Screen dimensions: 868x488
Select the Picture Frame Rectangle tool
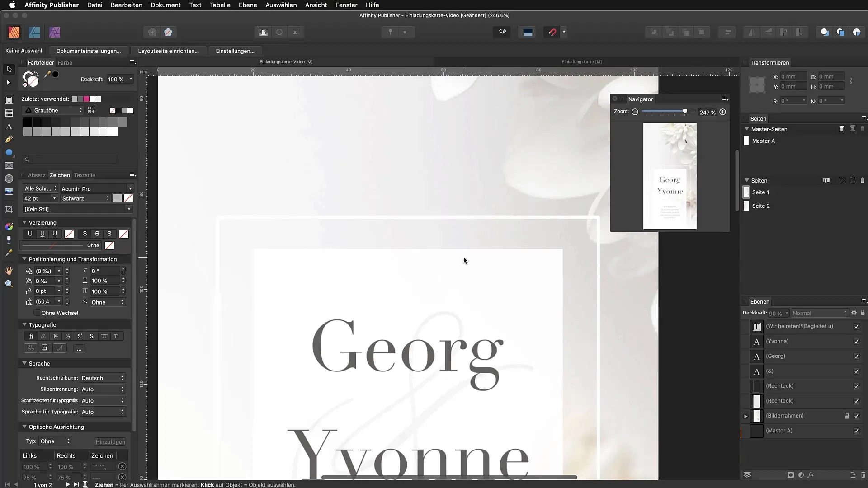click(9, 165)
